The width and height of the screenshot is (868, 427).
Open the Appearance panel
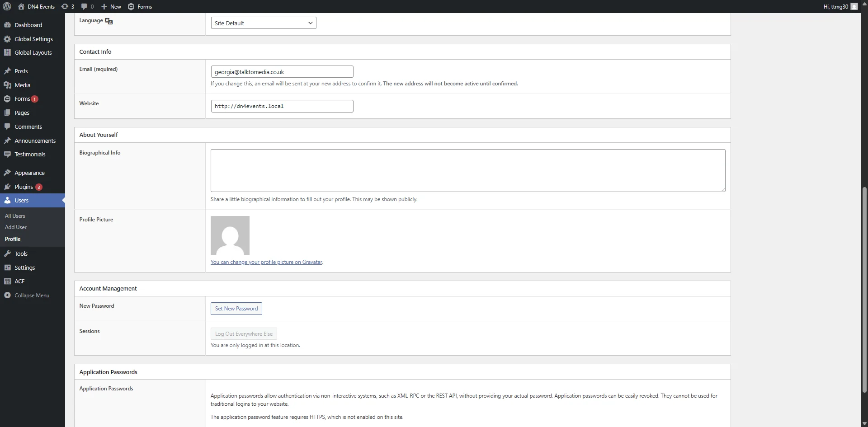[29, 172]
